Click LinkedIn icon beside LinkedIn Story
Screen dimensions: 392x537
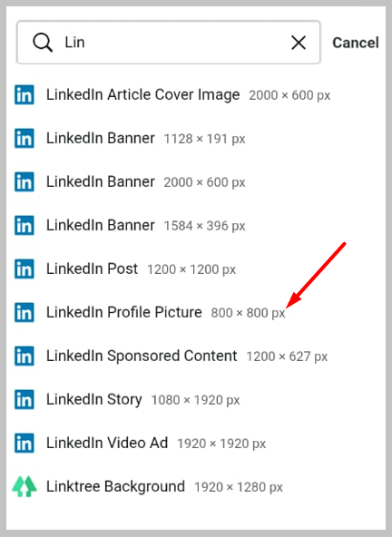coord(24,399)
